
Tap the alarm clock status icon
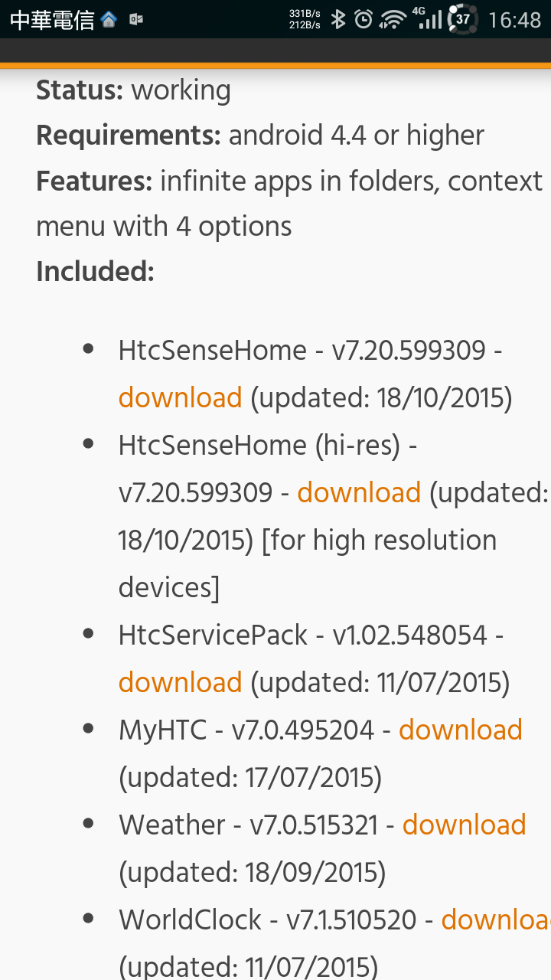pos(364,19)
